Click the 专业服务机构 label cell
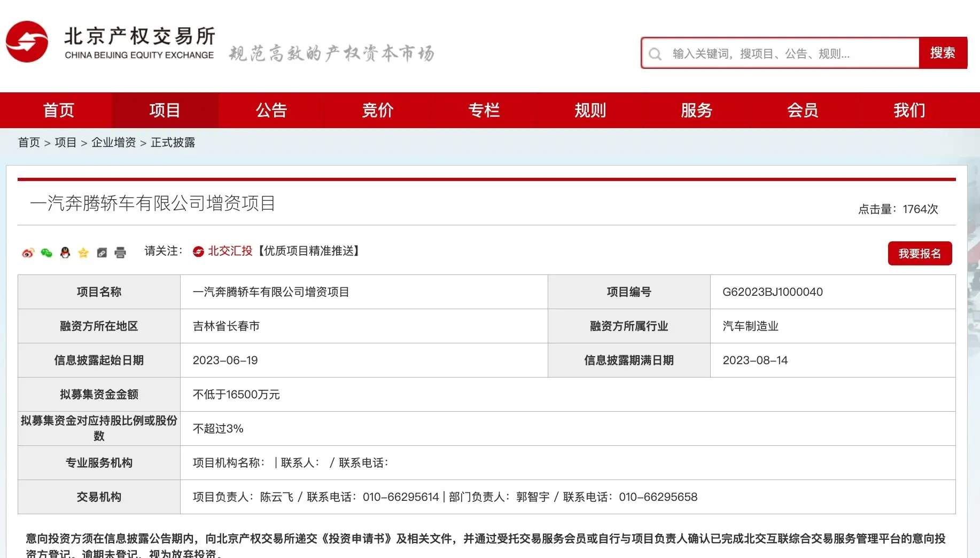The image size is (980, 558). pos(99,463)
